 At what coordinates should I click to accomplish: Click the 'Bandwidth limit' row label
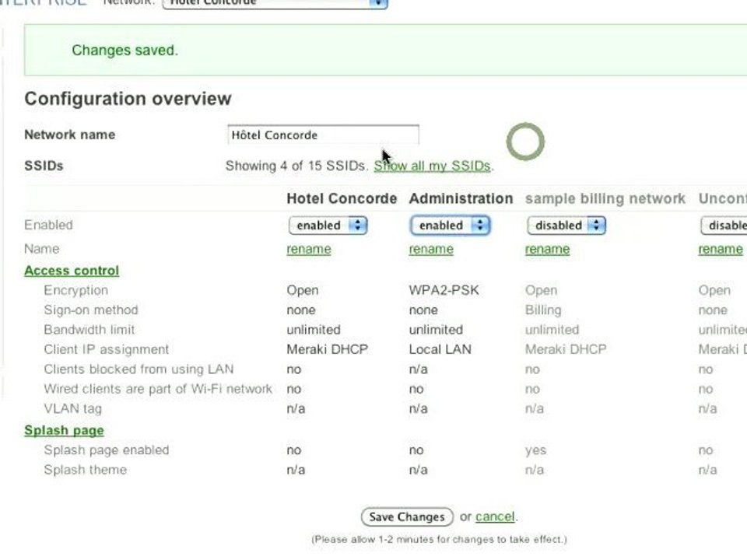click(89, 330)
